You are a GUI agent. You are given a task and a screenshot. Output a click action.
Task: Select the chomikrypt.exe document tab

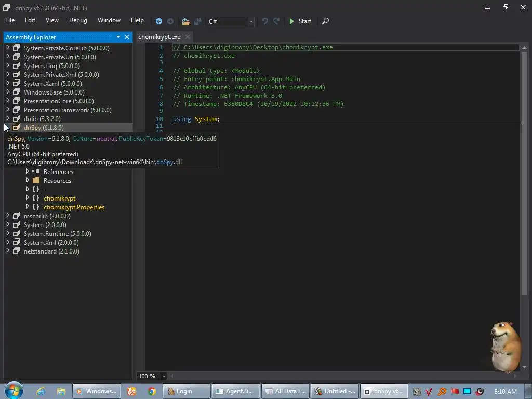click(159, 37)
